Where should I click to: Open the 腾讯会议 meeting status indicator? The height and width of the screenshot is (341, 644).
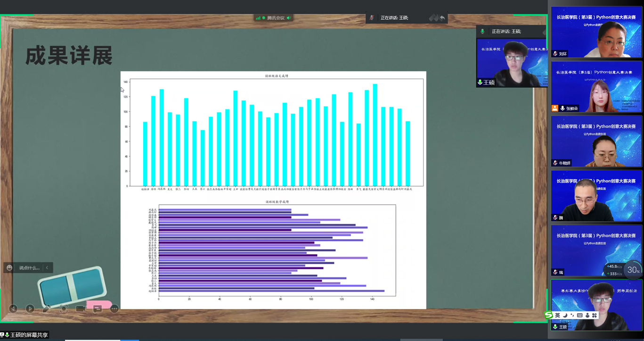pos(273,18)
